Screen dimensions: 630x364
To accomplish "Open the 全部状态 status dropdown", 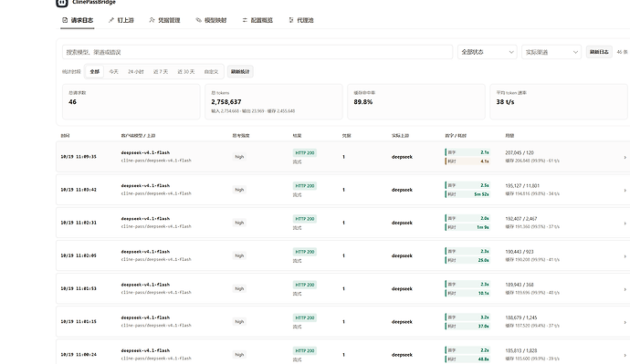I will 487,52.
